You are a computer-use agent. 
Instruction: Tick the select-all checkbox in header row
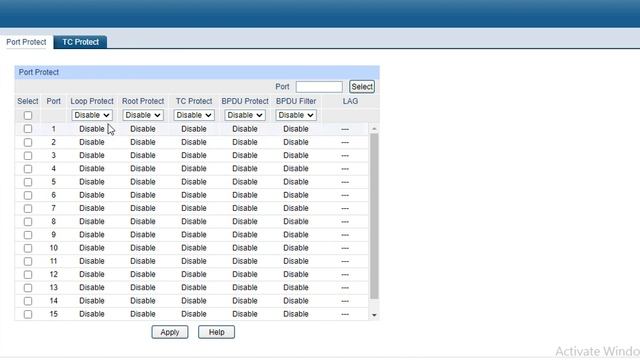coord(28,116)
